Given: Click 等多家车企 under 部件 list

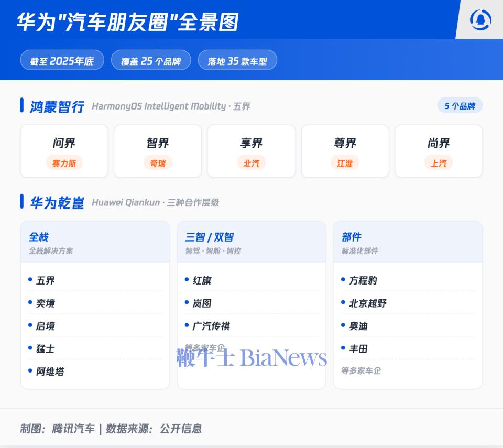Looking at the screenshot, I should click(x=361, y=370).
